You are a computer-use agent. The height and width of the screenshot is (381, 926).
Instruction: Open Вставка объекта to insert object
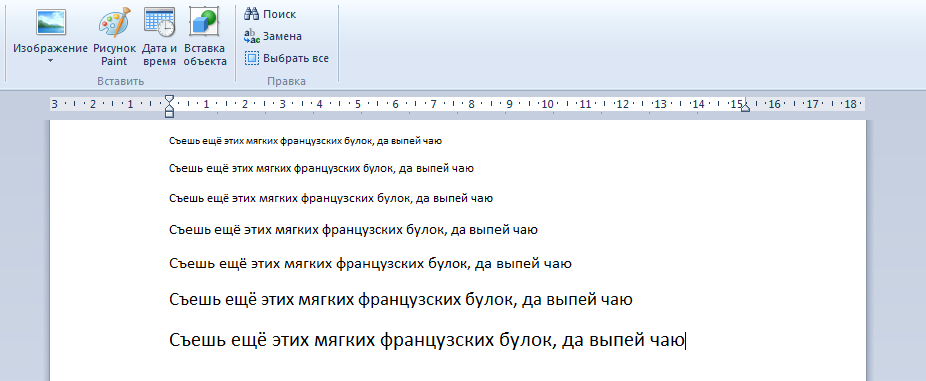205,37
